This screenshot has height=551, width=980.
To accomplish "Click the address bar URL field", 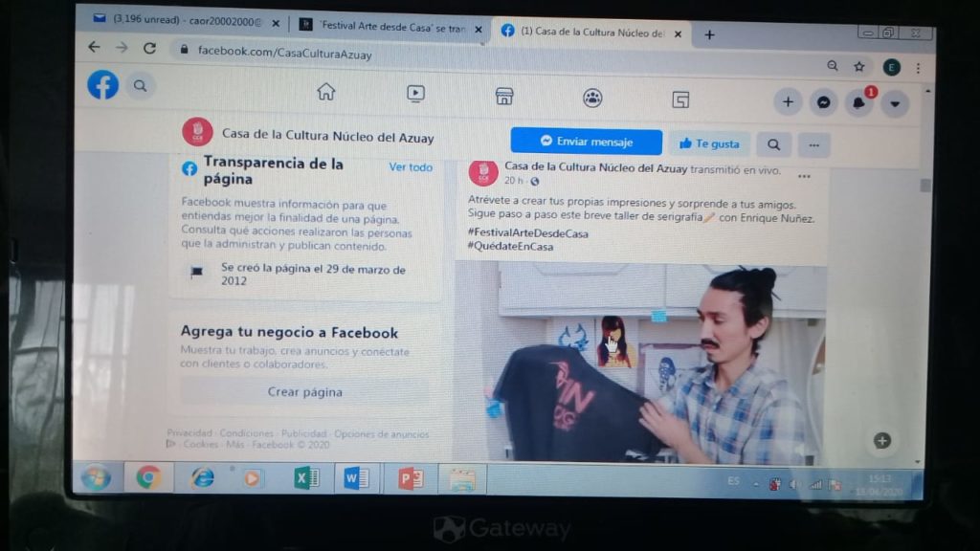I will point(494,57).
